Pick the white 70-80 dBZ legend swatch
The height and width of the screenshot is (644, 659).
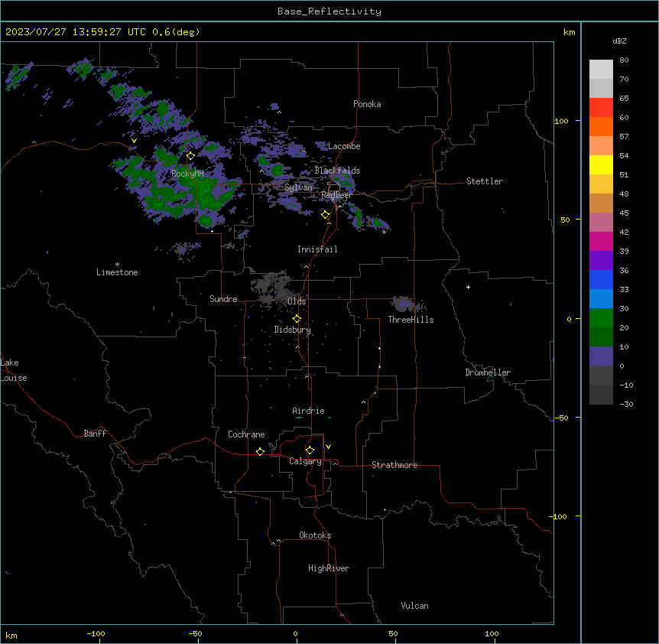pos(601,70)
